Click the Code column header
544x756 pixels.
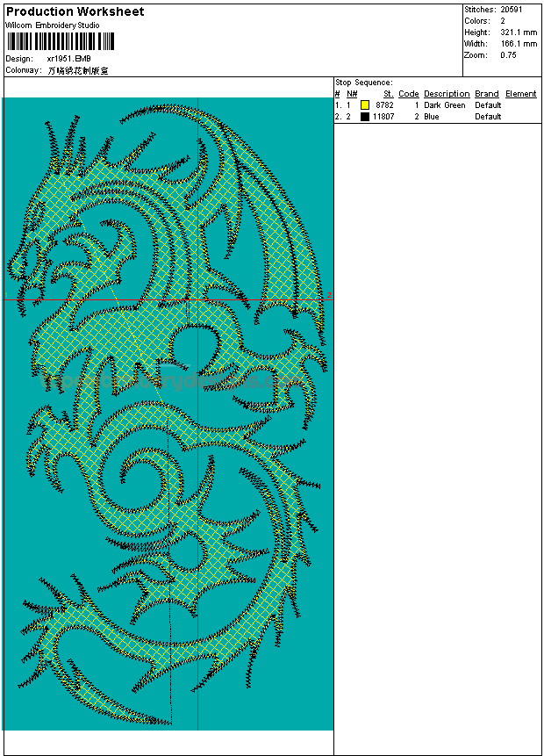point(409,94)
